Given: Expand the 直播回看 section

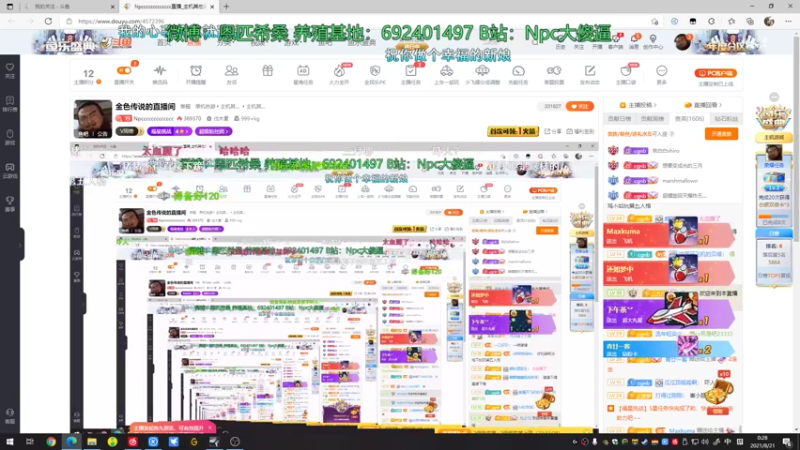Looking at the screenshot, I should 703,105.
